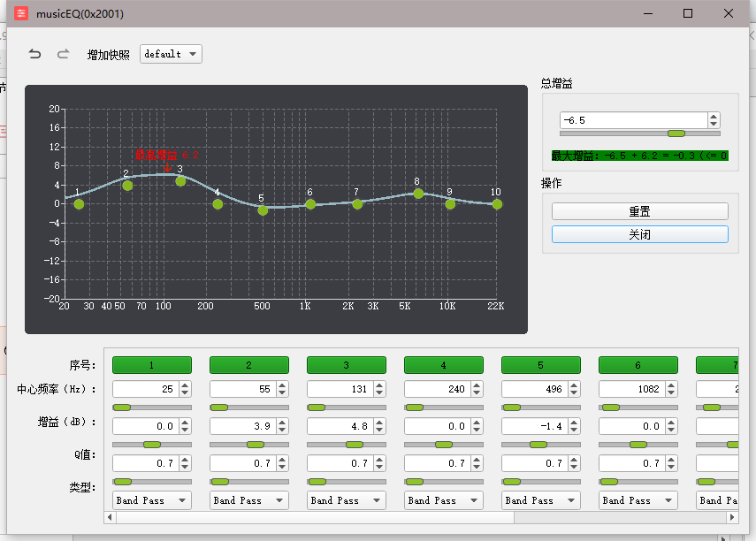Open band 3 Band Pass type dropdown

[347, 500]
